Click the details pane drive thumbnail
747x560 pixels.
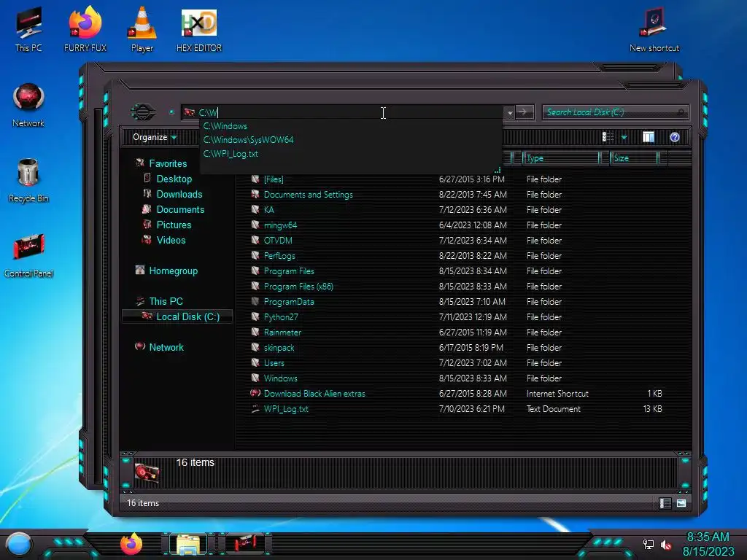click(x=147, y=472)
